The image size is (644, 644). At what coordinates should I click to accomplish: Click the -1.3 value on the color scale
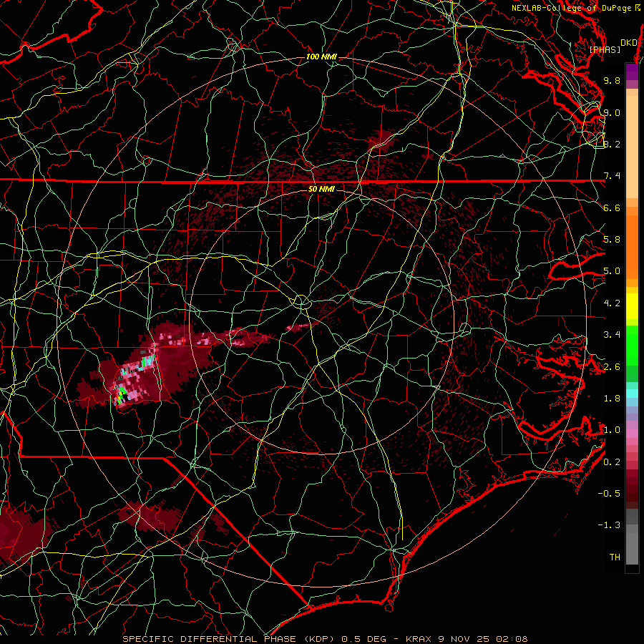coord(609,525)
